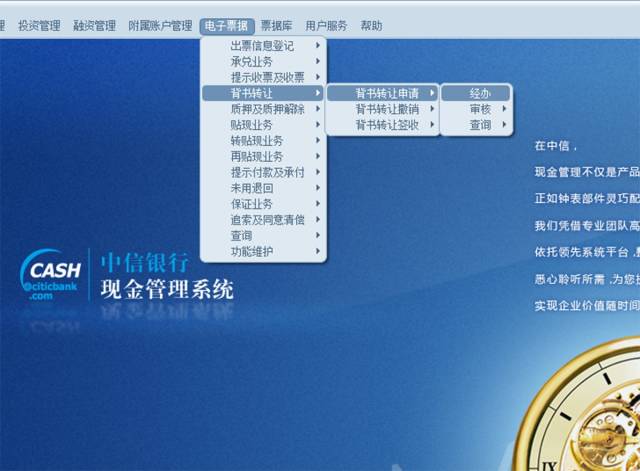640x471 pixels.
Task: Select 提示付款及承付 menu item
Action: pos(263,172)
